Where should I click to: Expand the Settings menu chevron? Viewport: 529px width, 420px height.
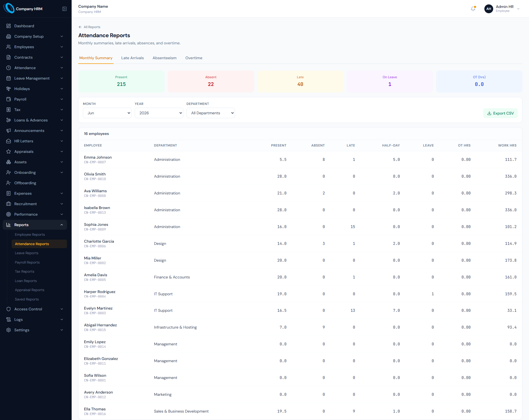pos(62,330)
